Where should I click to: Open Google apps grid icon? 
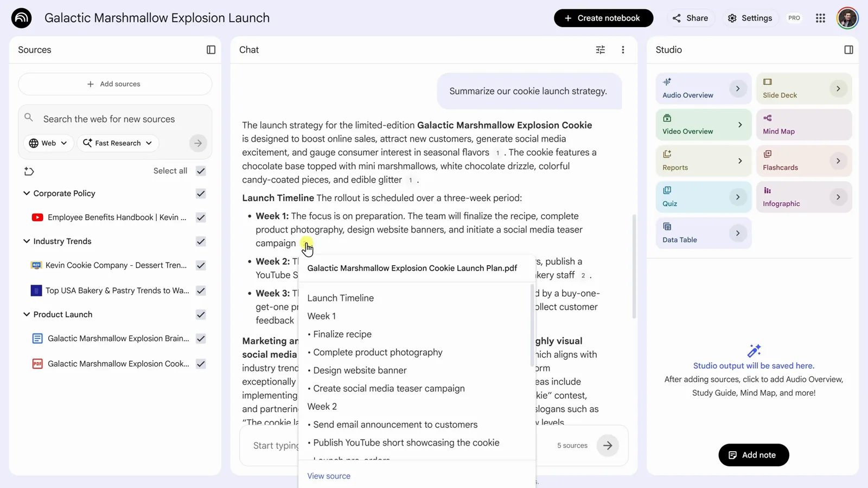(x=820, y=18)
